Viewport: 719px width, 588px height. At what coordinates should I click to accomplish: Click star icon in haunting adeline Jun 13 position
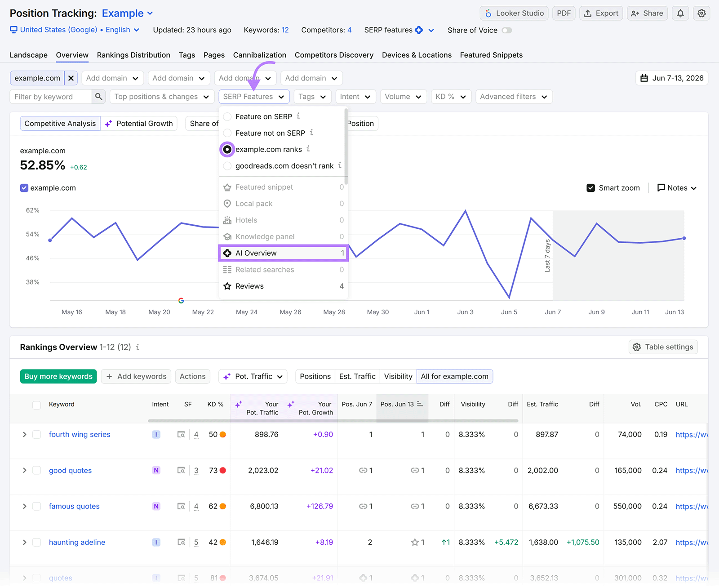point(415,543)
